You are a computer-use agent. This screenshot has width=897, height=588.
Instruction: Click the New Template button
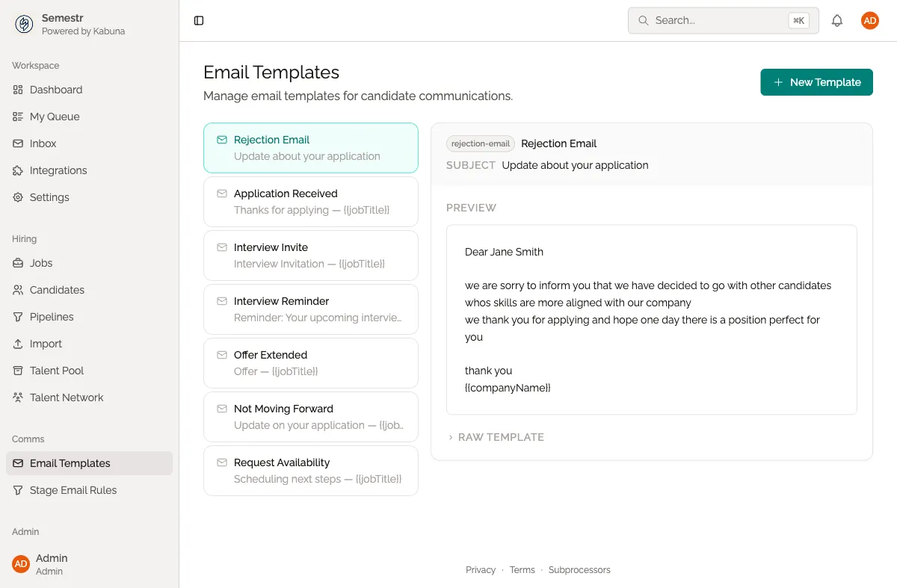[816, 82]
